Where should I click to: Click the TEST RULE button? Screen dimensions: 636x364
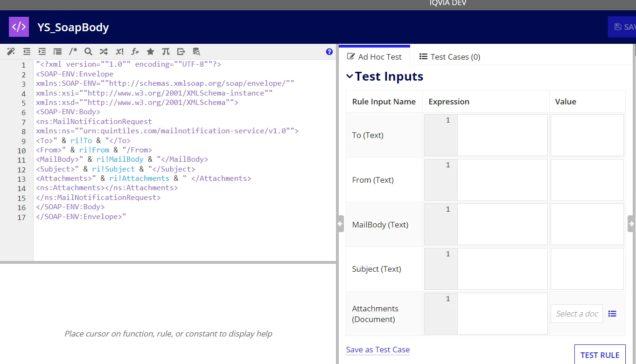coord(600,355)
